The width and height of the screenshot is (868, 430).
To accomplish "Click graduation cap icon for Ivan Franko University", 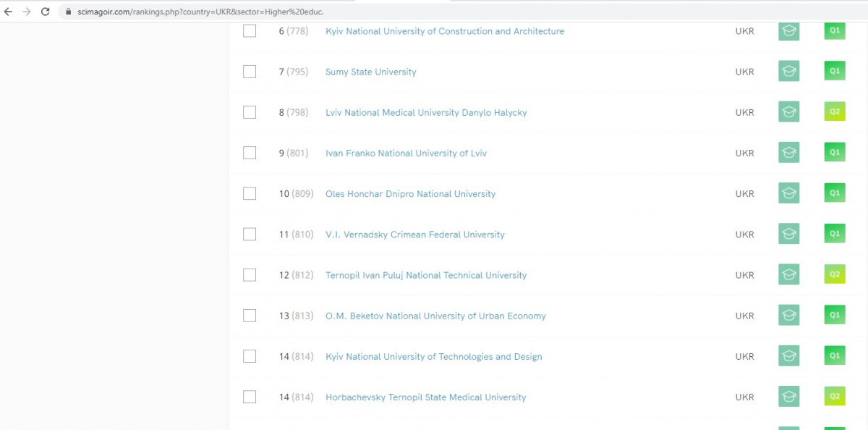I will coord(788,153).
